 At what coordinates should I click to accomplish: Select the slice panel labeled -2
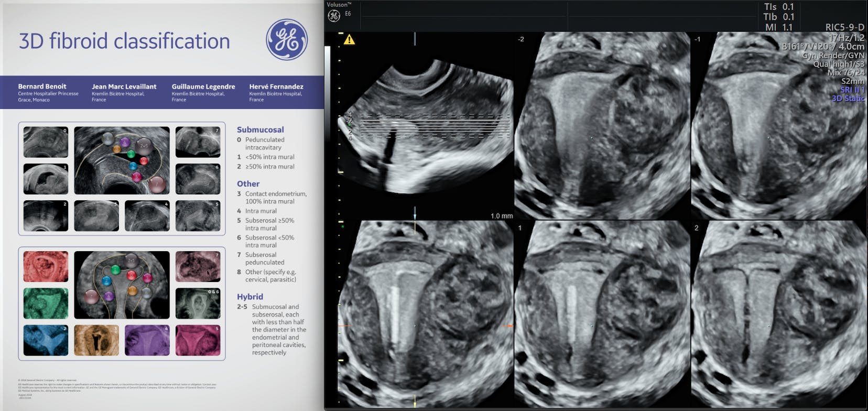pyautogui.click(x=602, y=125)
